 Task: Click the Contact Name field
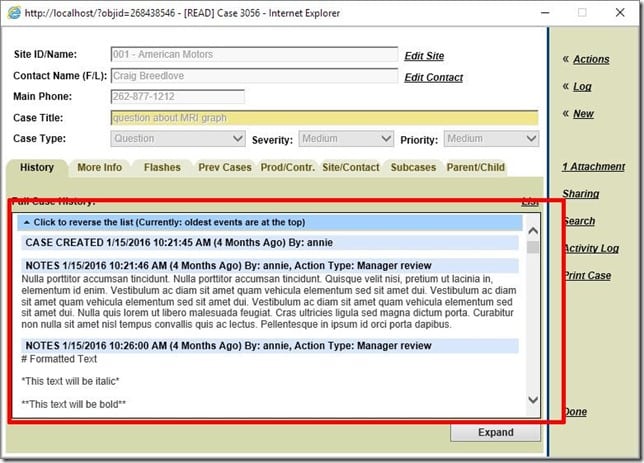click(x=254, y=76)
